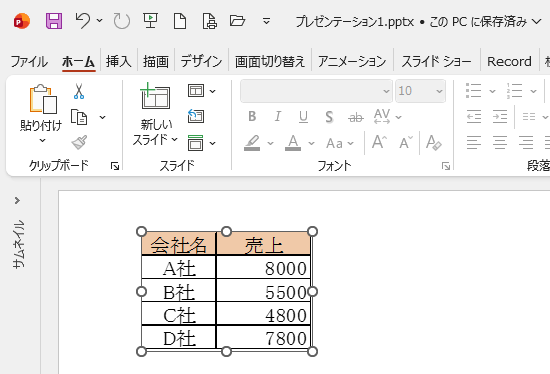The width and height of the screenshot is (550, 374).
Task: Center align the text
Action: click(x=500, y=142)
